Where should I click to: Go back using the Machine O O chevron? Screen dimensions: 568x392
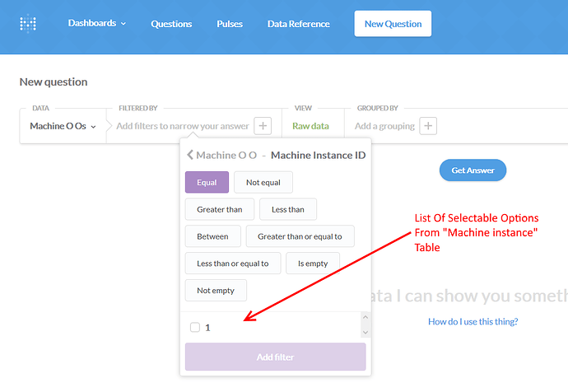[x=190, y=155]
